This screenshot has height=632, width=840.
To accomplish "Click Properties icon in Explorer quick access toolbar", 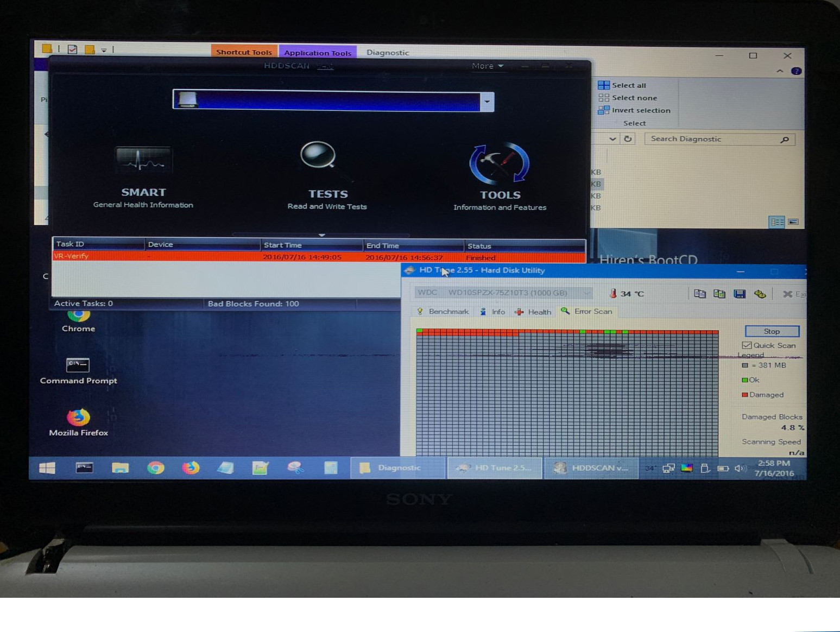I will pyautogui.click(x=72, y=49).
